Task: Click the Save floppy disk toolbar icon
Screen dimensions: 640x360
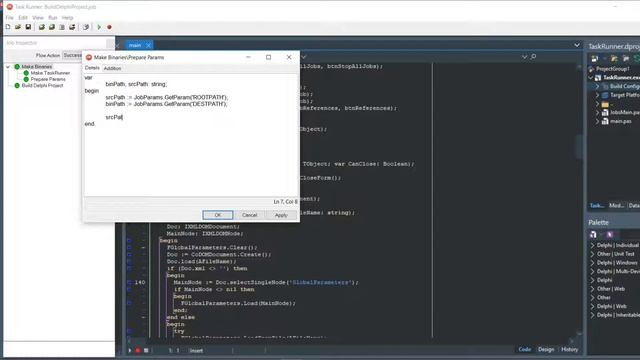Action: 28,27
